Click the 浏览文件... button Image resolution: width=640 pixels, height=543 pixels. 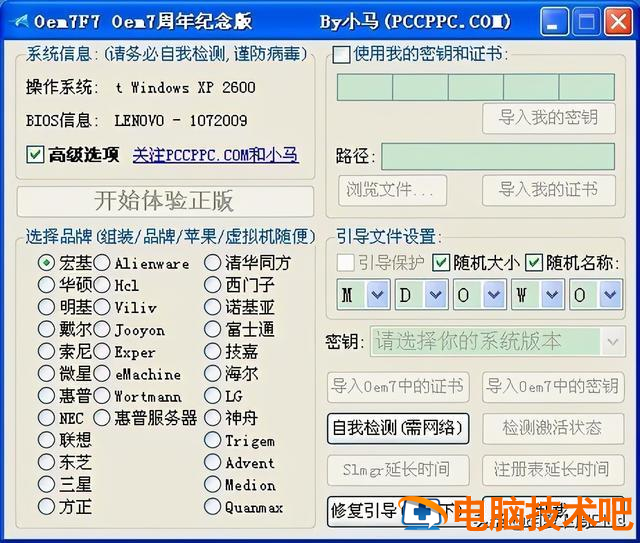click(x=392, y=190)
